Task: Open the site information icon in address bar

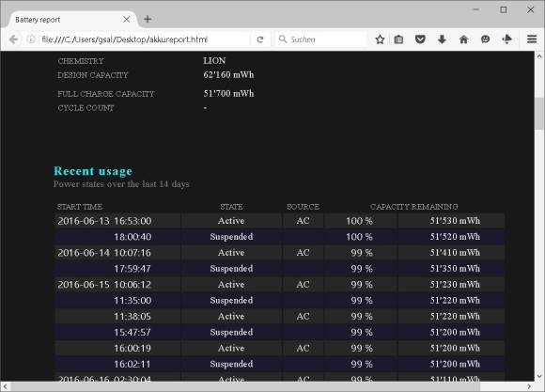Action: coord(31,39)
